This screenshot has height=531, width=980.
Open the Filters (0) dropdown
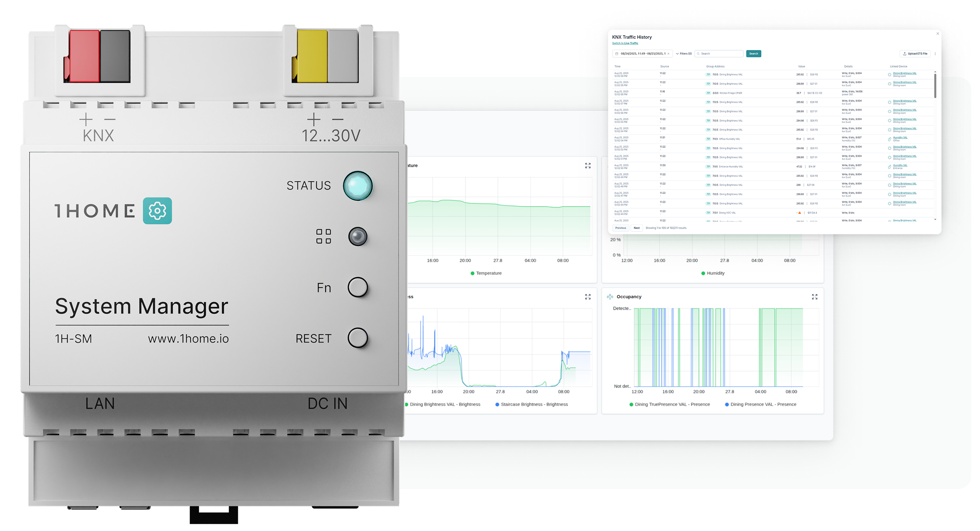684,53
